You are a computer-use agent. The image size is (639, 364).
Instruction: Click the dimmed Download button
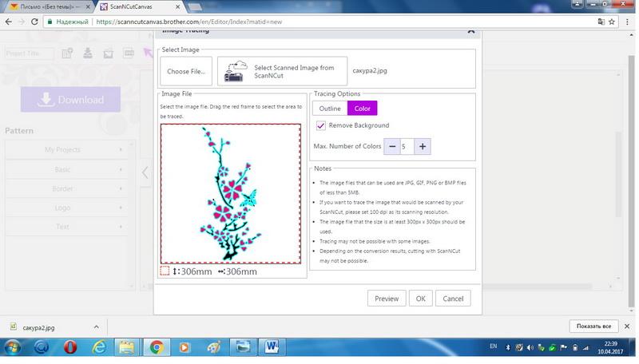[70, 99]
